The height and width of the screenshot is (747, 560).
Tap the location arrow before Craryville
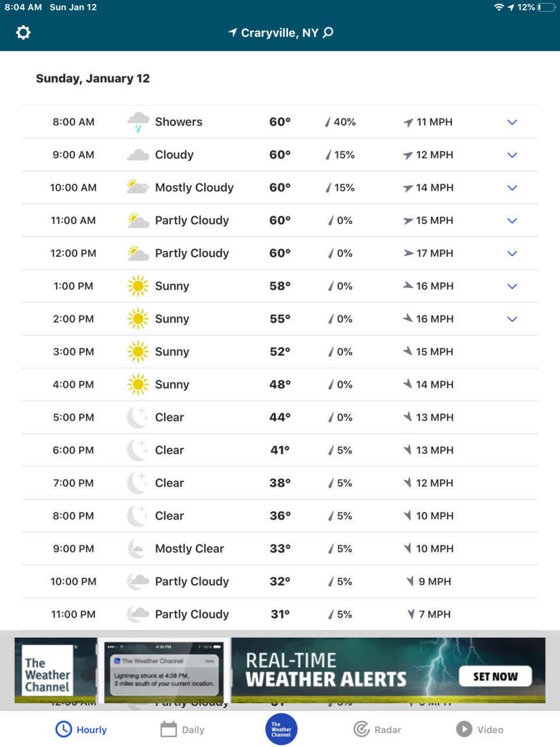click(233, 32)
